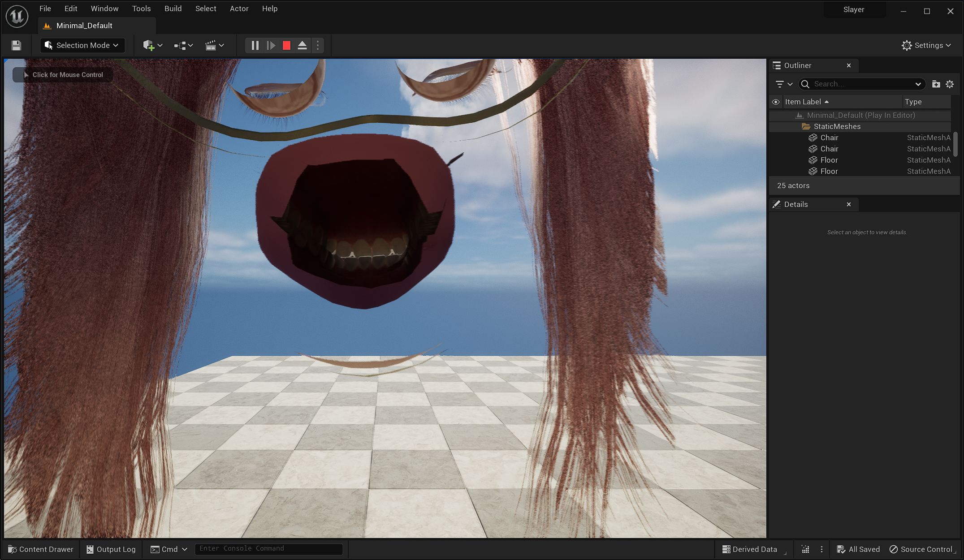Open the Settings dropdown
964x560 pixels.
[926, 45]
